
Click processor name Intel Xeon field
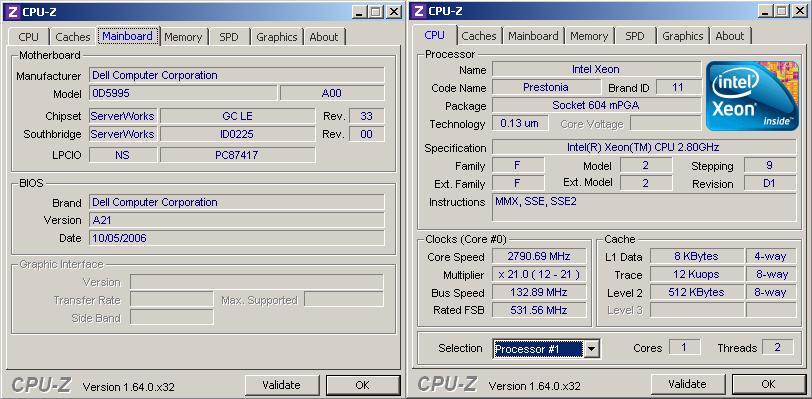pyautogui.click(x=596, y=69)
